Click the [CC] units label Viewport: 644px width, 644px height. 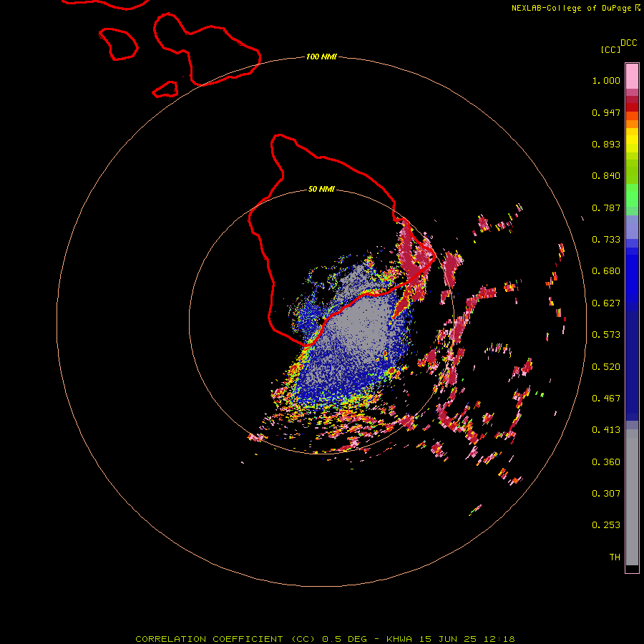610,49
